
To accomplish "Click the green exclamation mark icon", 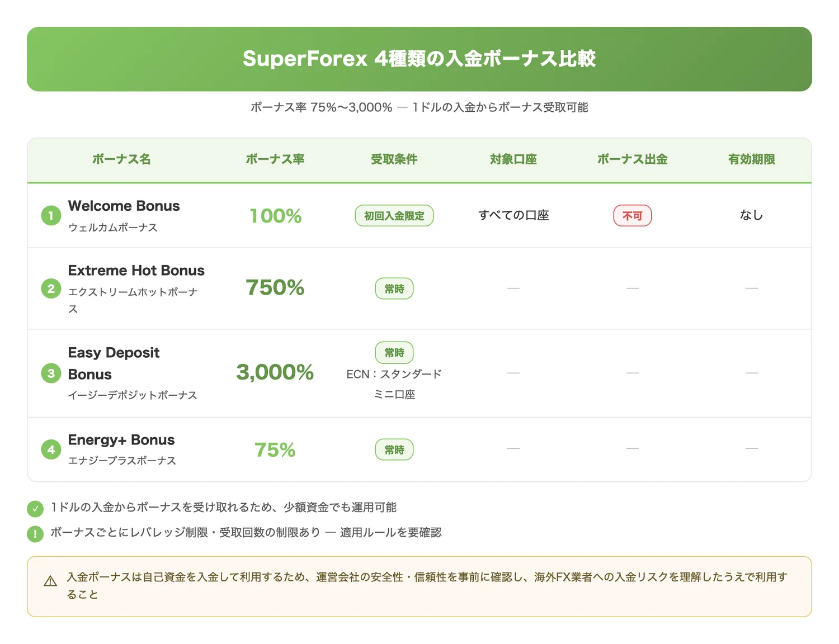I will tap(35, 534).
